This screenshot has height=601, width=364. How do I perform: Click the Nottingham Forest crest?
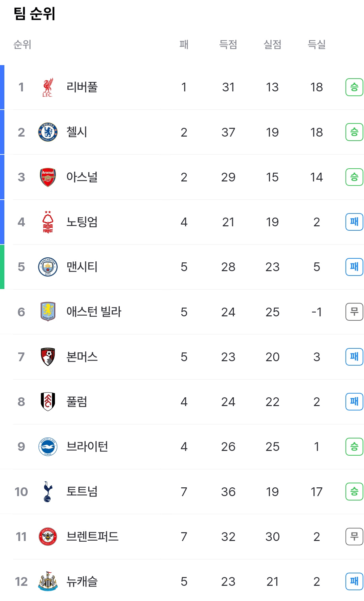pyautogui.click(x=48, y=222)
